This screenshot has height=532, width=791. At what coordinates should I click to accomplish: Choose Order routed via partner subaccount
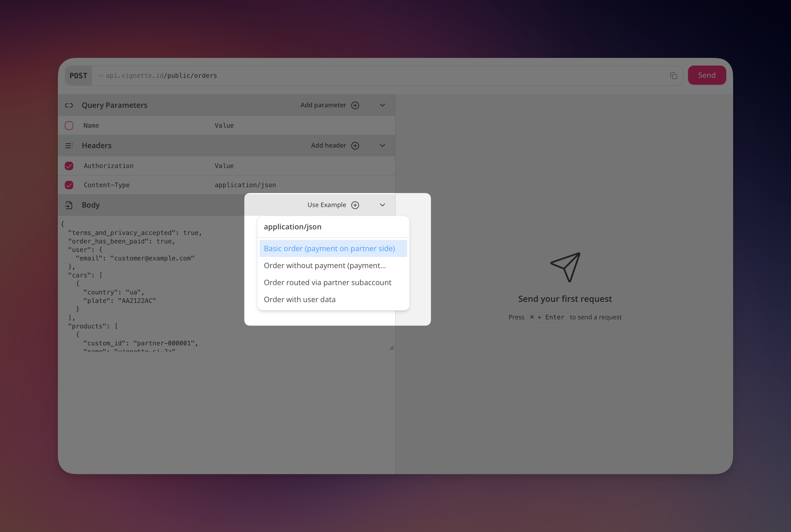coord(327,282)
